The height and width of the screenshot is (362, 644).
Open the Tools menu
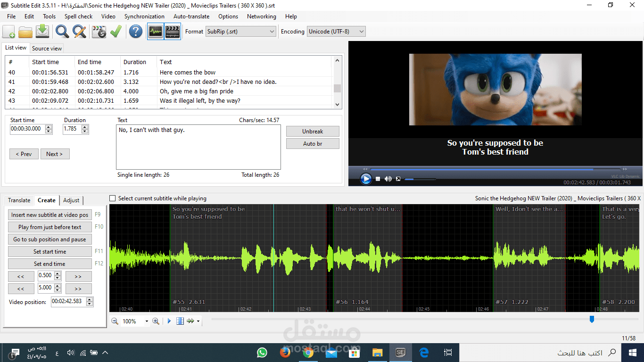(49, 16)
